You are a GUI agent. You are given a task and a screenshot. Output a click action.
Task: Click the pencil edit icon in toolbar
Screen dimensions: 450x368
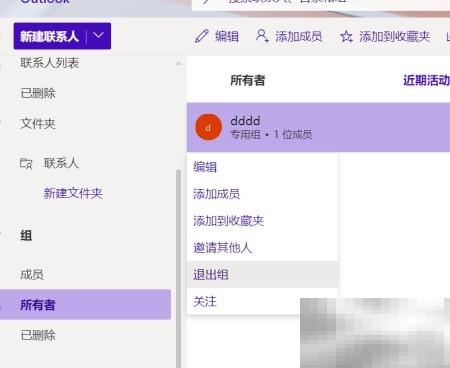click(202, 36)
